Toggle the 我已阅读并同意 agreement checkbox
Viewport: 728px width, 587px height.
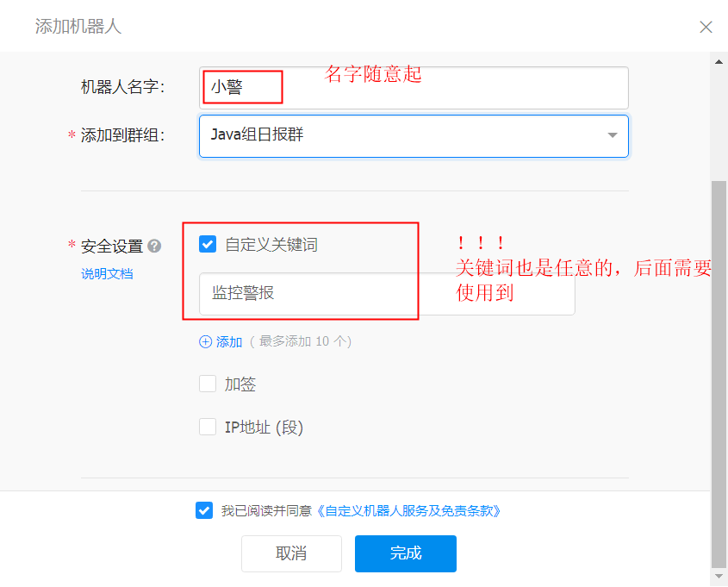[x=204, y=510]
